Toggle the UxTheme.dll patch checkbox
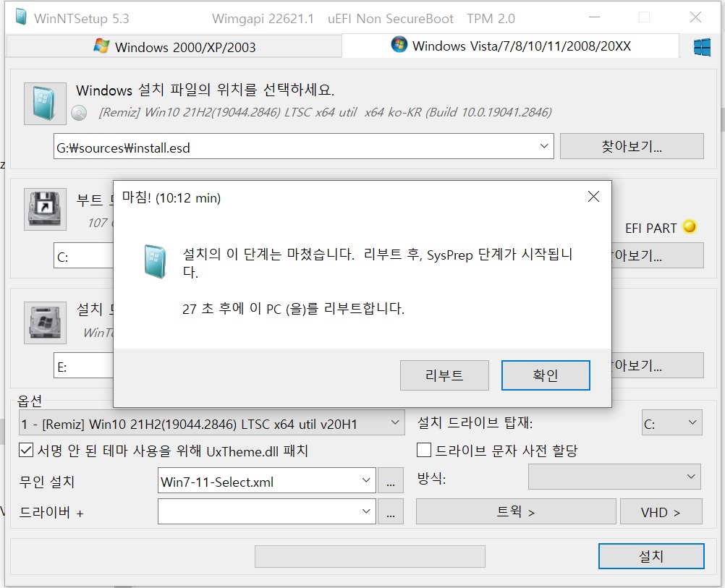Image resolution: width=725 pixels, height=588 pixels. pyautogui.click(x=26, y=451)
